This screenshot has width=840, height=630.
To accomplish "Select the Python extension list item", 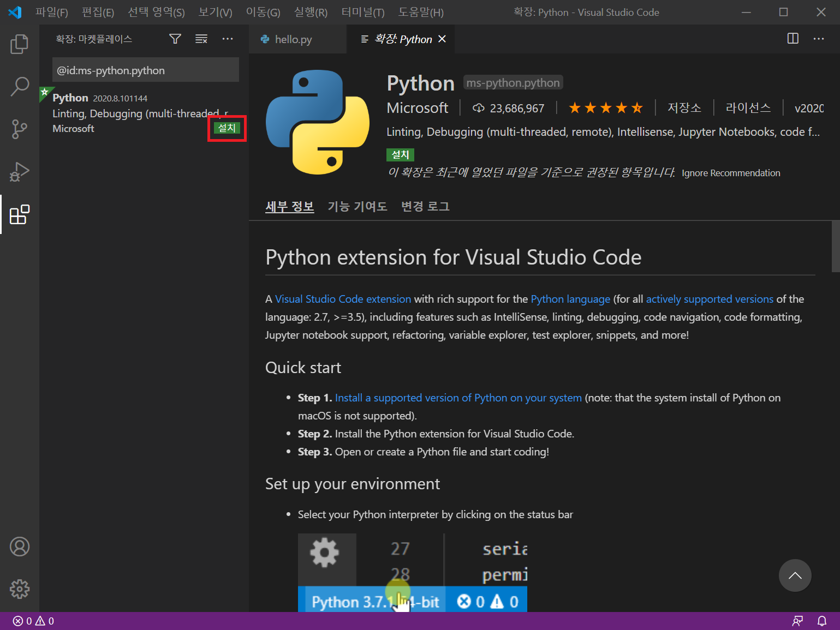I will click(x=144, y=113).
